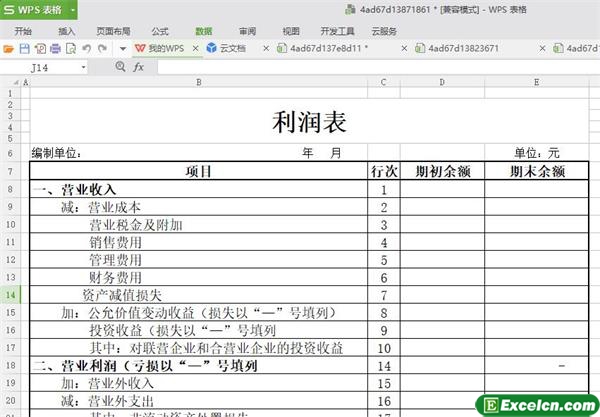Click the 资产减值损失 cell
Screen dimensions: 600x417
199,295
